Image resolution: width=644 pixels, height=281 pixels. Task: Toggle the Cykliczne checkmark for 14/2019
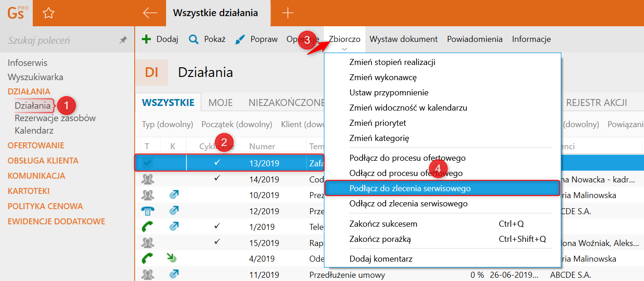217,178
